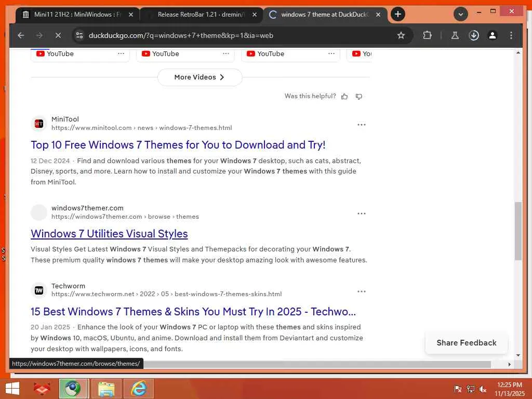This screenshot has width=532, height=399.
Task: Show downloads in the toolbar
Action: pyautogui.click(x=474, y=35)
